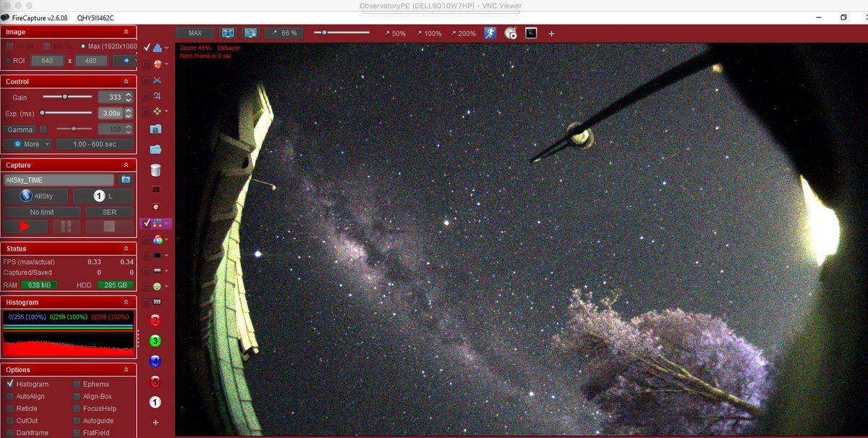The height and width of the screenshot is (438, 868).
Task: Select blue filter ball number 4
Action: pos(156,361)
